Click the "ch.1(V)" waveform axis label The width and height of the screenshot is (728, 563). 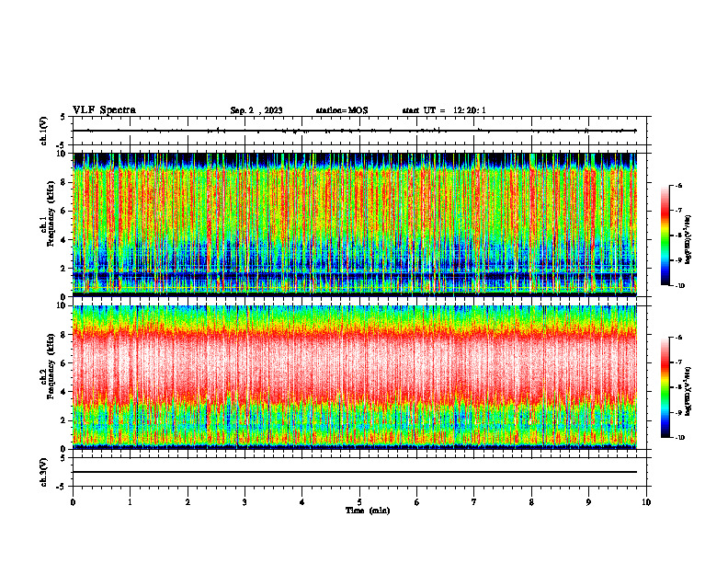[x=44, y=131]
